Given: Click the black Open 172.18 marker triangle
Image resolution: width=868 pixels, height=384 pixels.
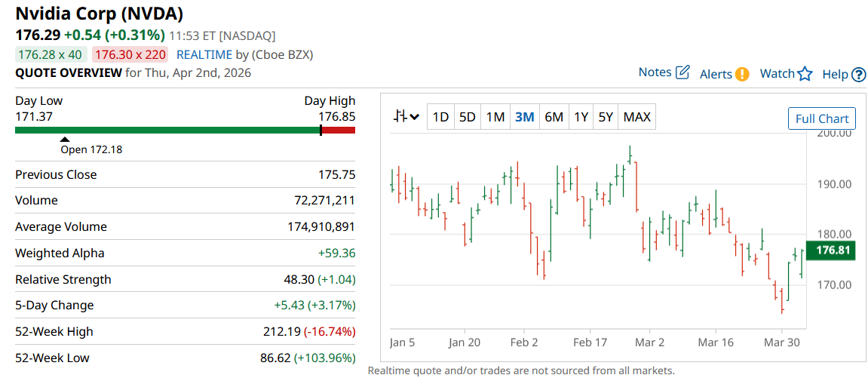Looking at the screenshot, I should (x=65, y=140).
